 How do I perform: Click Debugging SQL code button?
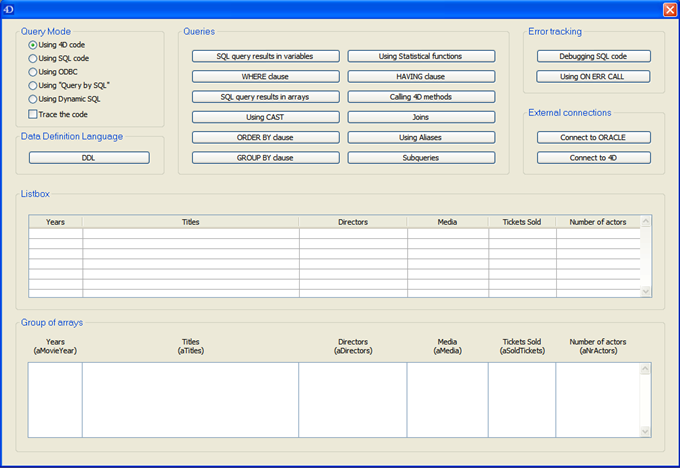pyautogui.click(x=593, y=56)
